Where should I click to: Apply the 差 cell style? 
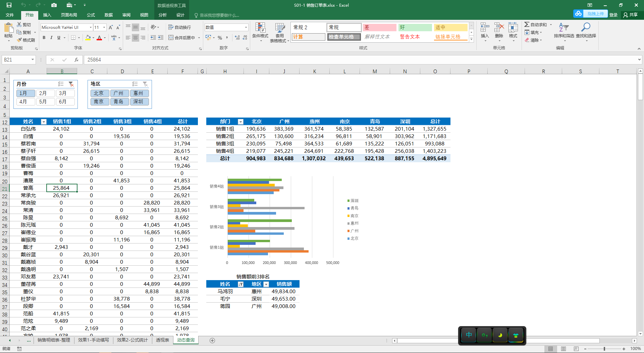(379, 27)
